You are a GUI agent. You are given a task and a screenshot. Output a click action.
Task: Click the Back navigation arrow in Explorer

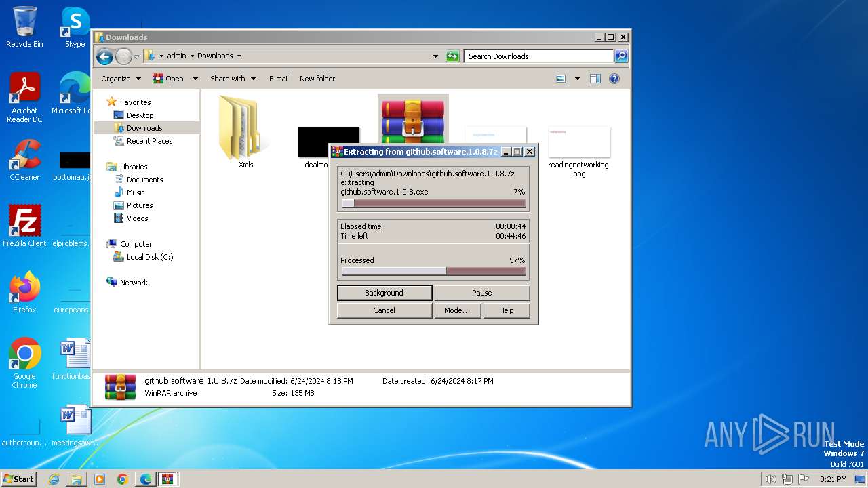point(104,56)
